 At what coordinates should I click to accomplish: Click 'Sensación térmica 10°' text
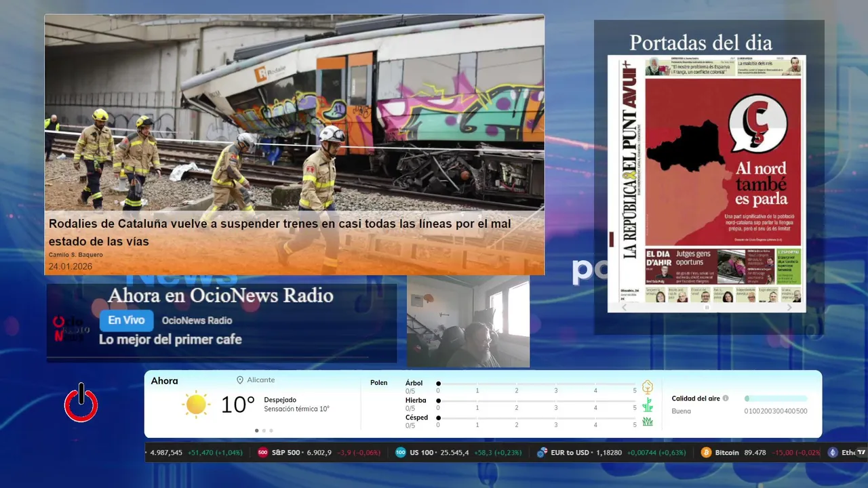pos(296,409)
